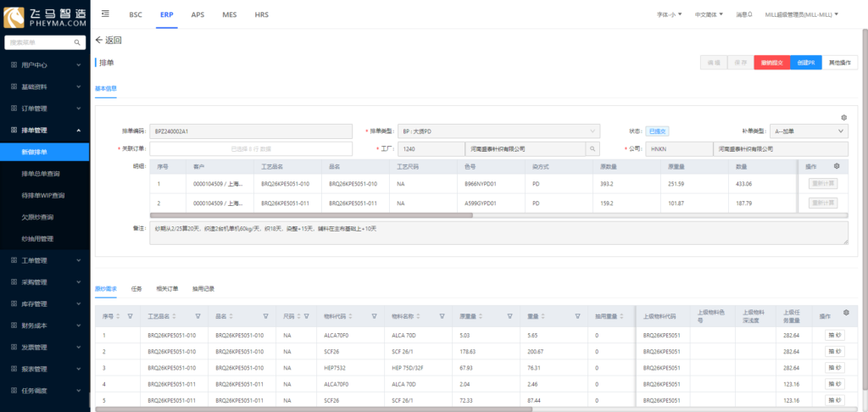Click the magnifier icon beside the 工厂 field

tap(592, 148)
